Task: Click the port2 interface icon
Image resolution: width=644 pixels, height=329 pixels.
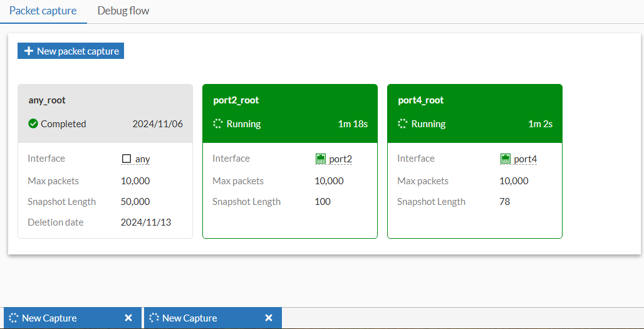Action: pos(321,159)
